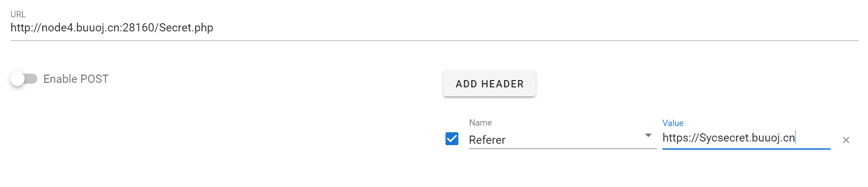This screenshot has width=868, height=187.
Task: Select the Referer text in Name combo box
Action: point(487,140)
